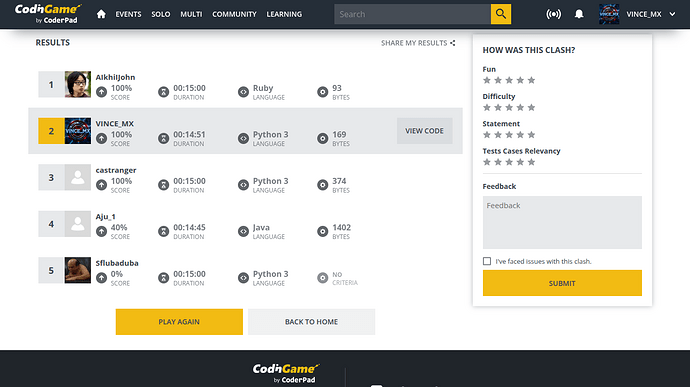690x387 pixels.
Task: Rate Statement with the first star
Action: click(x=487, y=135)
